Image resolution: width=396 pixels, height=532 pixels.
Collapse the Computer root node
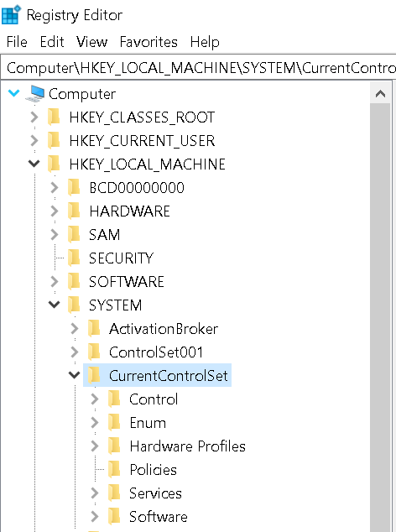point(14,93)
